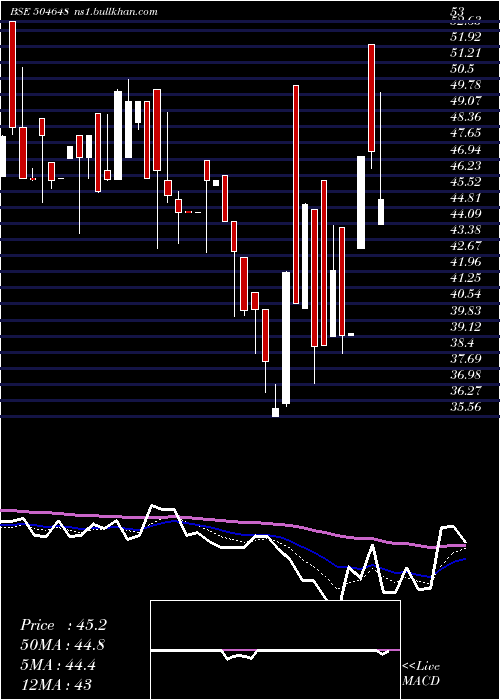Click the 48.36 price axis label

pyautogui.click(x=466, y=117)
